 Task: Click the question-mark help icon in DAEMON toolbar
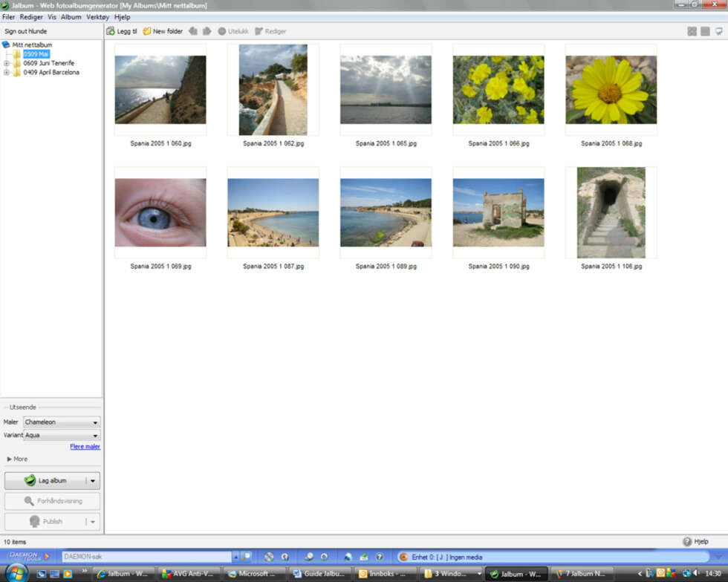point(380,557)
